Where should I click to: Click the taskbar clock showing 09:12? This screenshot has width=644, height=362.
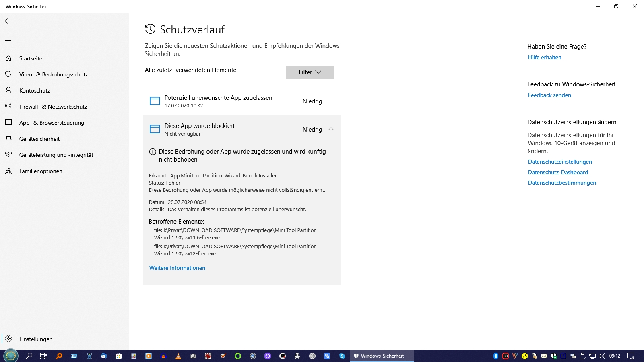pyautogui.click(x=615, y=356)
